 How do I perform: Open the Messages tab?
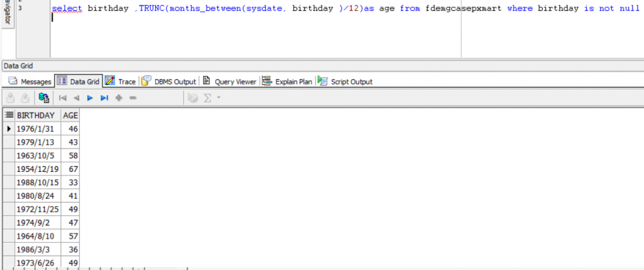click(30, 81)
